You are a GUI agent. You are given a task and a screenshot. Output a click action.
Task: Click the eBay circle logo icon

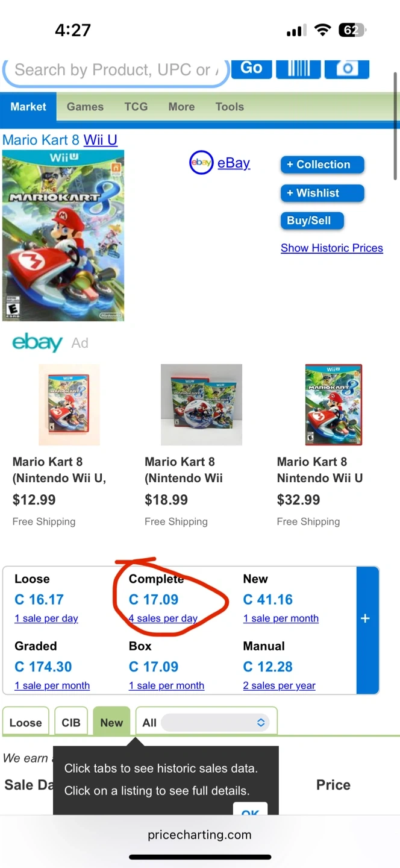coord(201,163)
